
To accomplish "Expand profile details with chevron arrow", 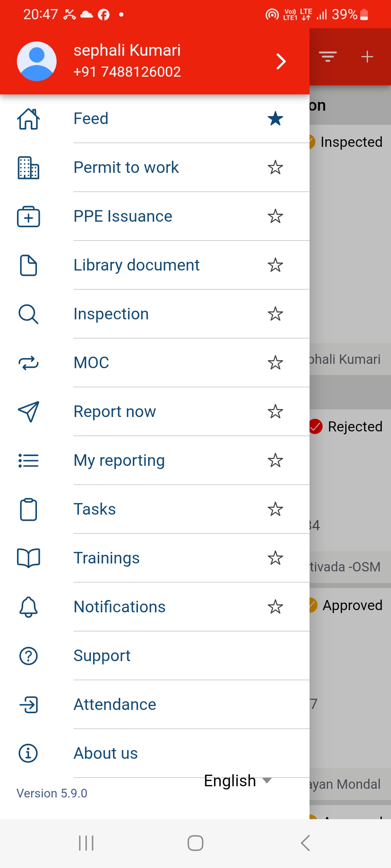I will 281,61.
